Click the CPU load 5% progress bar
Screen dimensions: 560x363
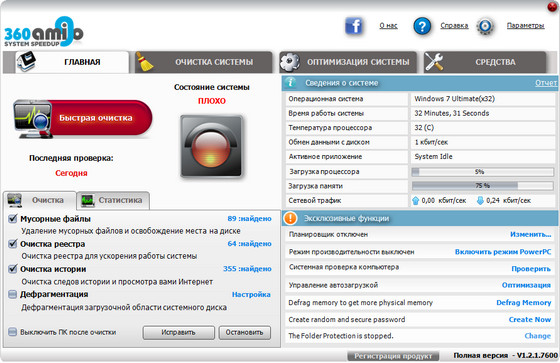click(x=482, y=172)
